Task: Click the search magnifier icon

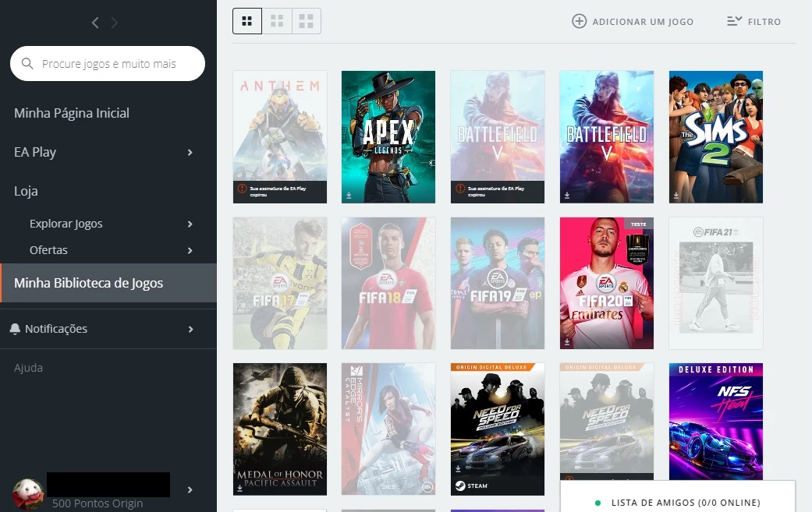Action: [27, 64]
